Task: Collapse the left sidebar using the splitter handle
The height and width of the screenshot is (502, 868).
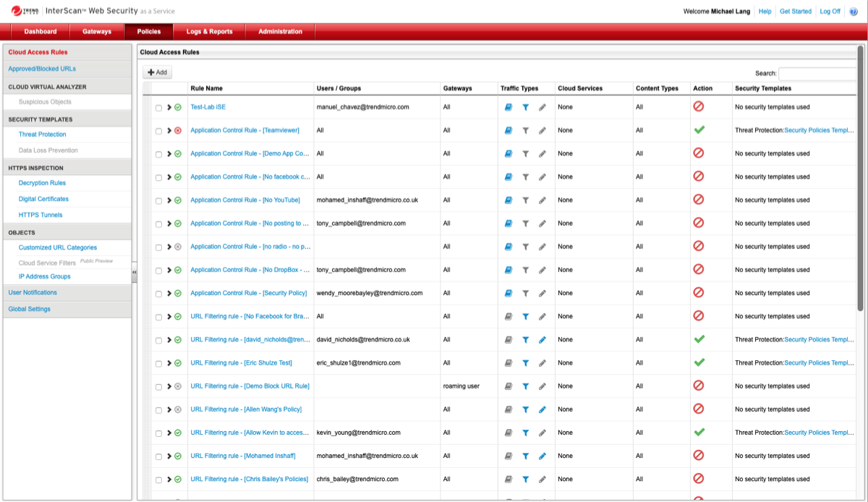Action: click(x=135, y=272)
